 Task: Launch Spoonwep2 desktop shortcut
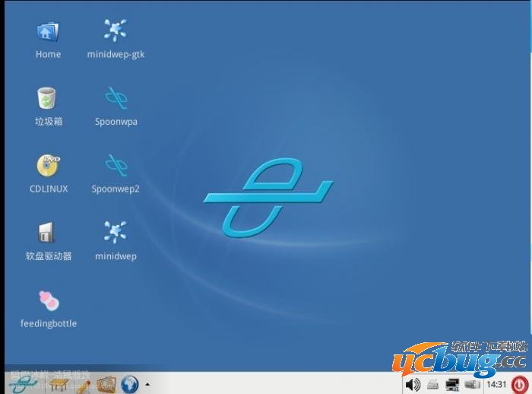click(x=116, y=165)
